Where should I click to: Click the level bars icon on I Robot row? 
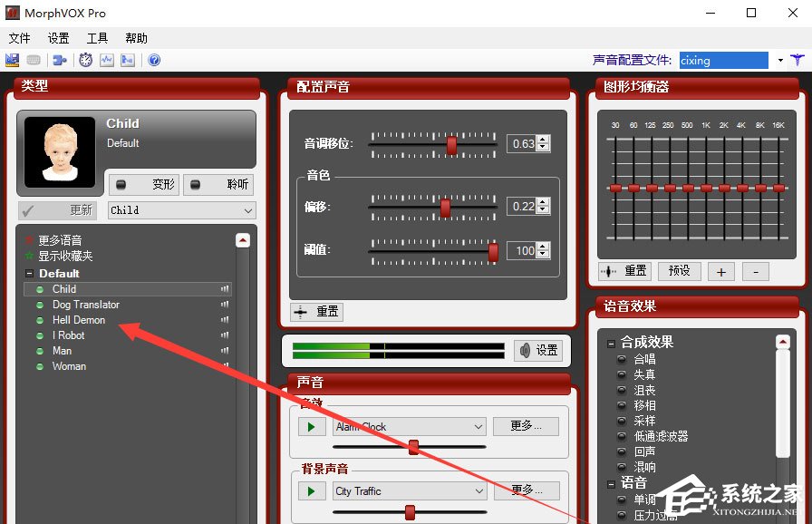point(225,335)
